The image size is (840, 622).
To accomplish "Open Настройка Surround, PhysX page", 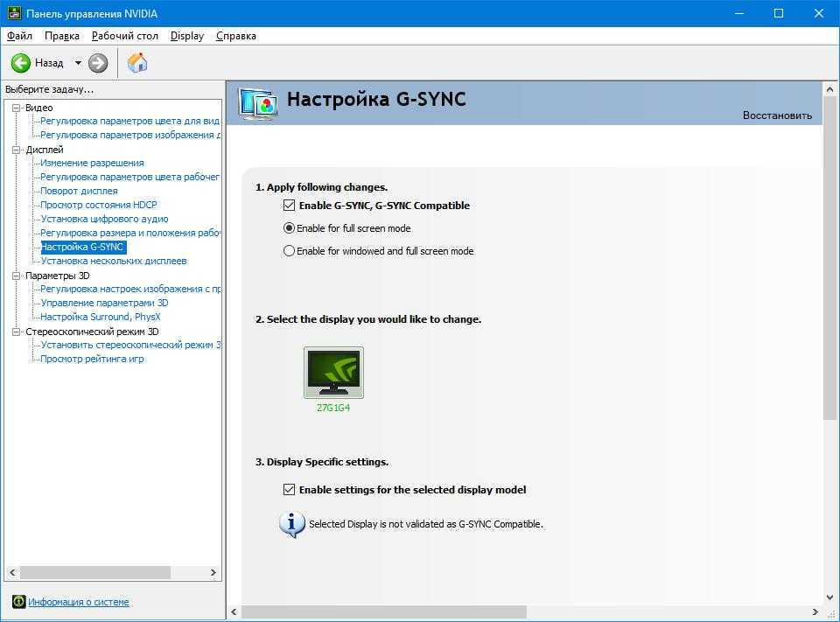I will click(x=101, y=317).
